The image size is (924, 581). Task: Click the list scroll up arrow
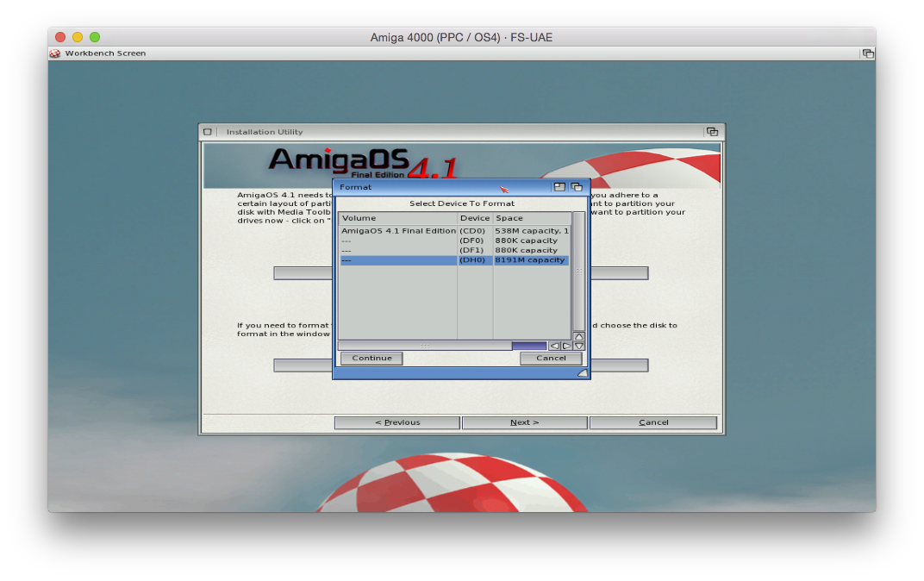point(578,336)
